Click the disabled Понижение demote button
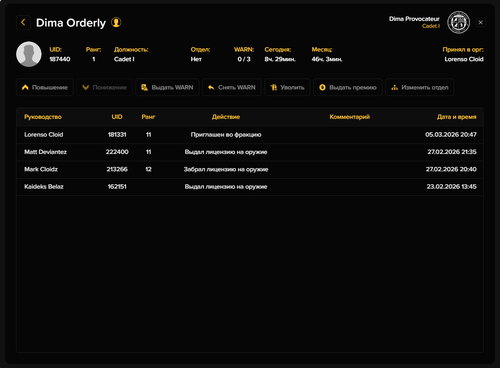The height and width of the screenshot is (368, 500). click(x=104, y=87)
